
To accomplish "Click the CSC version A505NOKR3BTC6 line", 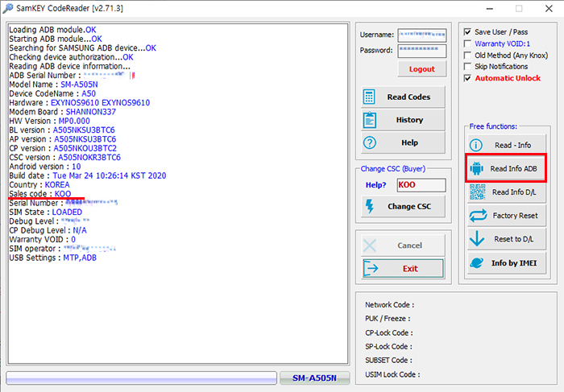I will pos(64,158).
